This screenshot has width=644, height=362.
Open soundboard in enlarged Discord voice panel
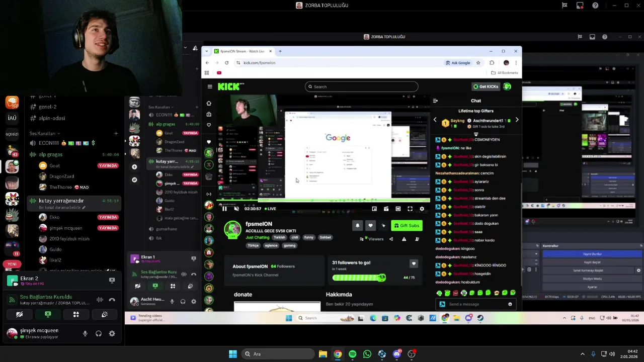point(105,314)
